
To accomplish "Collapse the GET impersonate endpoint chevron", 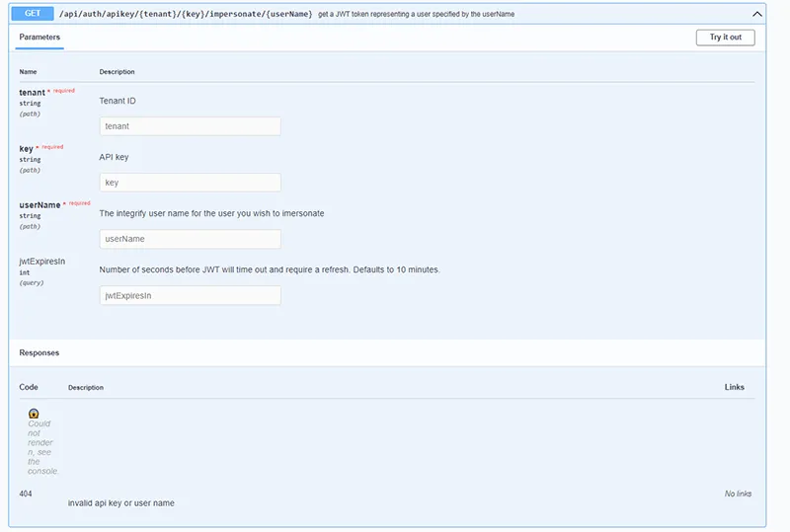I will (x=757, y=14).
